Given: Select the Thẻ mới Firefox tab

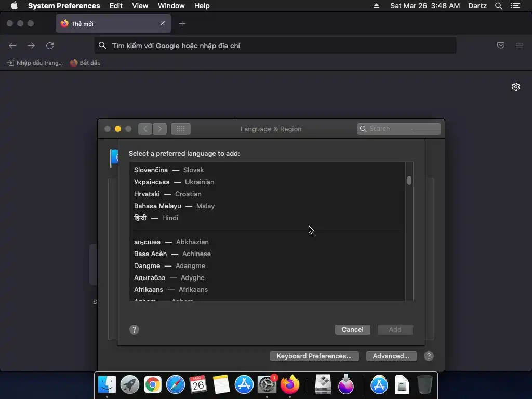Looking at the screenshot, I should point(113,23).
